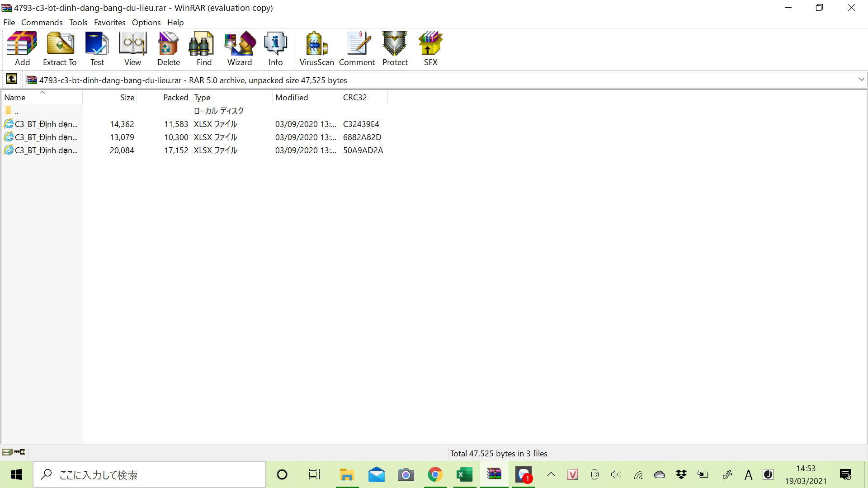Click the Add toolbar icon
The height and width of the screenshot is (488, 868).
(22, 49)
